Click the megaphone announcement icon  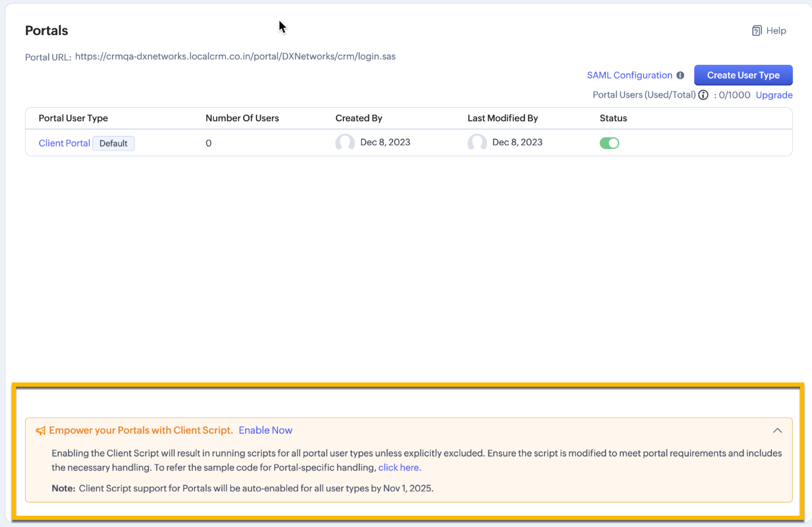point(40,431)
